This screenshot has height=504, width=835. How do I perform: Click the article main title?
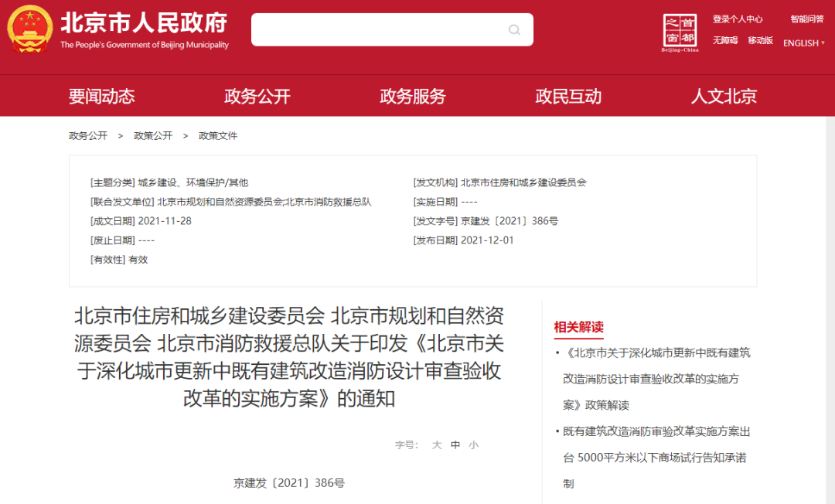(289, 357)
